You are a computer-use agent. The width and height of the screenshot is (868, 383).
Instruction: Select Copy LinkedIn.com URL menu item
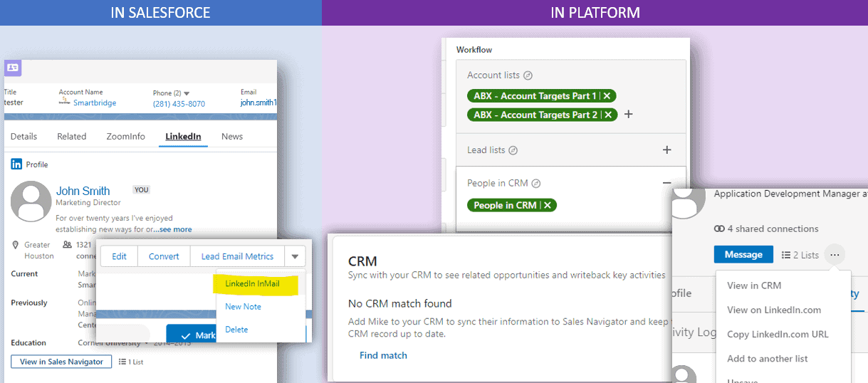(778, 334)
